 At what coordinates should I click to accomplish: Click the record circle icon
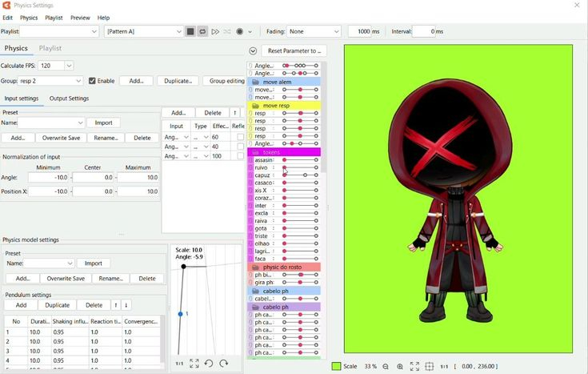pos(239,32)
